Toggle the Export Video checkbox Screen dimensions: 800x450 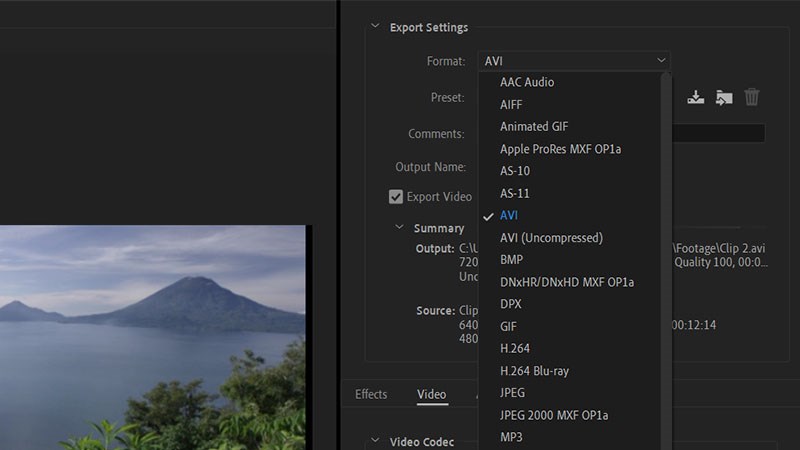pyautogui.click(x=396, y=197)
